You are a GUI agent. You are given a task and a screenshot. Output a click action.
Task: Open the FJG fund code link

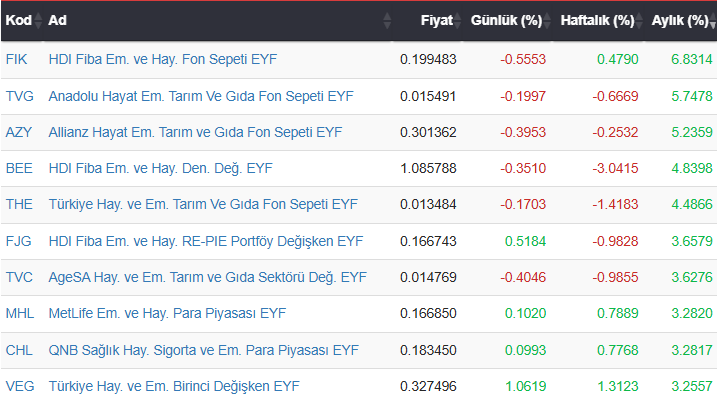tap(18, 241)
